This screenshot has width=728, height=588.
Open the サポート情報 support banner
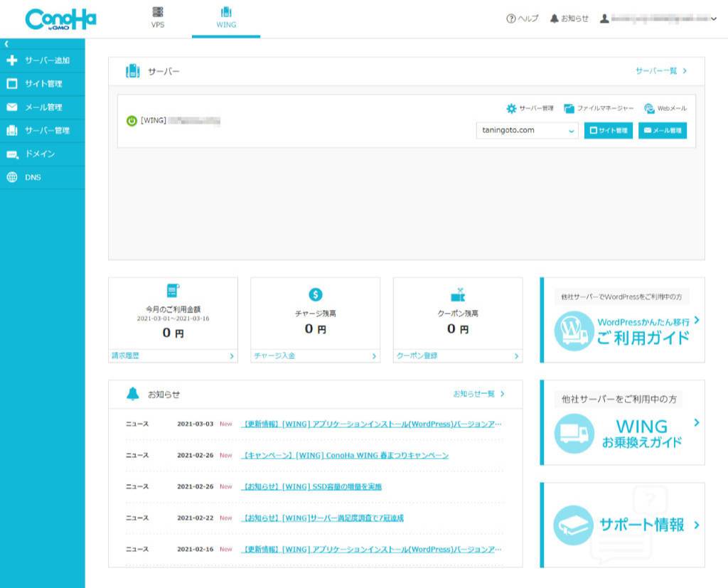pos(622,525)
